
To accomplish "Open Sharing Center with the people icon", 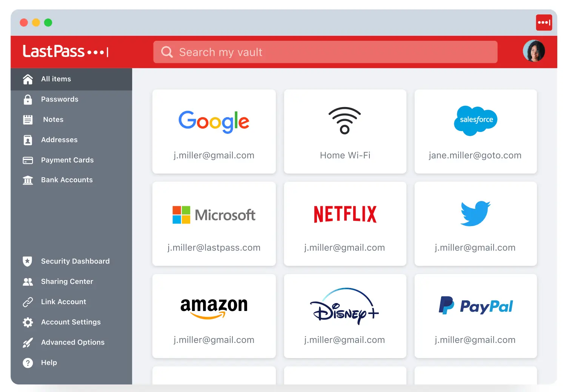I will pyautogui.click(x=27, y=282).
